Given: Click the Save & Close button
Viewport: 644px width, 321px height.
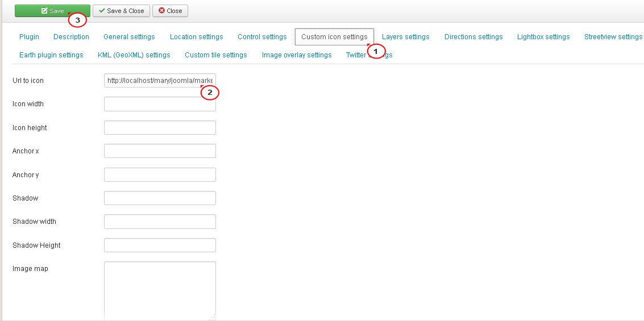Looking at the screenshot, I should tap(121, 11).
